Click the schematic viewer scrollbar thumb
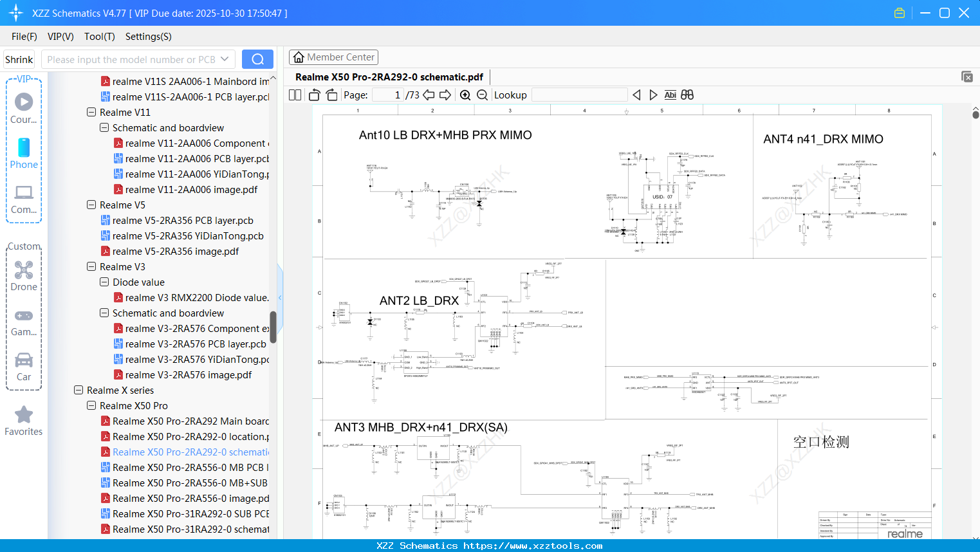This screenshot has height=552, width=980. point(975,115)
